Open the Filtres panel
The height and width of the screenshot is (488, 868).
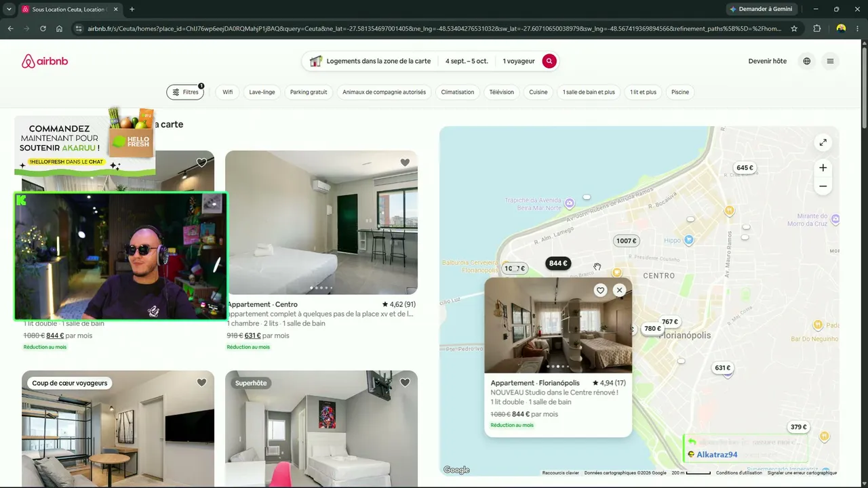185,92
